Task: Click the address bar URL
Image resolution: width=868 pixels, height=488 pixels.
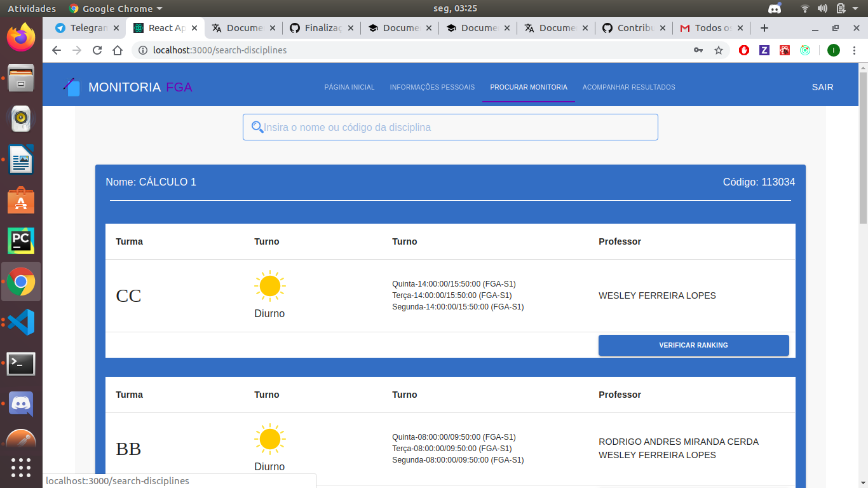Action: tap(220, 50)
